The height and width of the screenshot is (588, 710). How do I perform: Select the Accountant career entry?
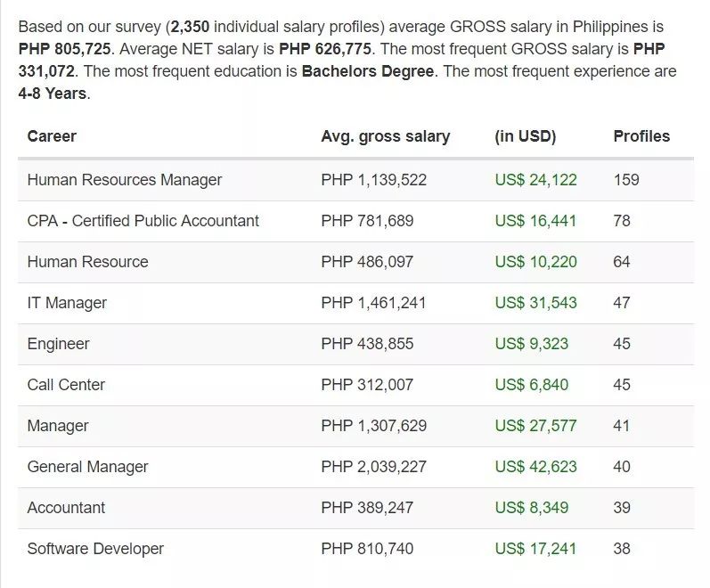click(x=66, y=508)
